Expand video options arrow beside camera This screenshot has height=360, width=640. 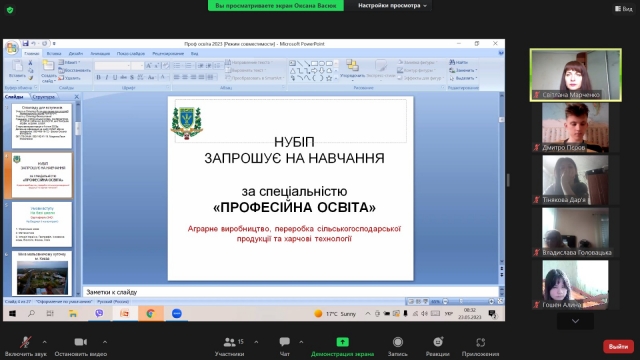(105, 342)
